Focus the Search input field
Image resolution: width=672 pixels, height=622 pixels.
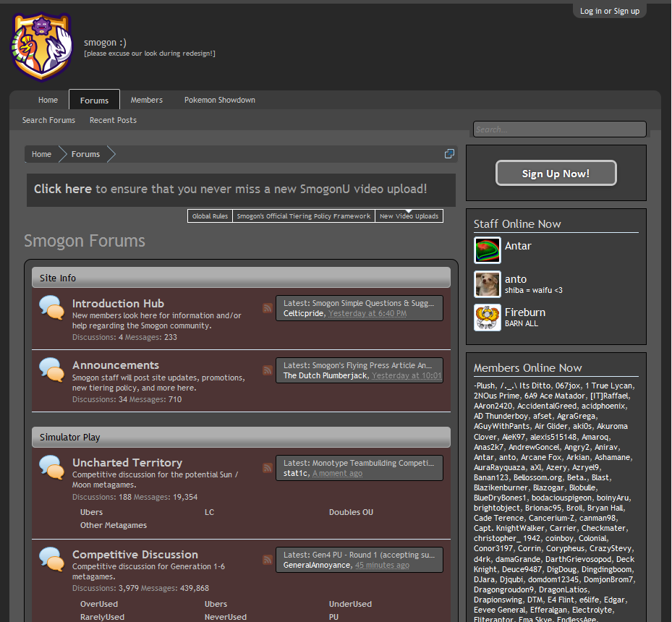560,129
